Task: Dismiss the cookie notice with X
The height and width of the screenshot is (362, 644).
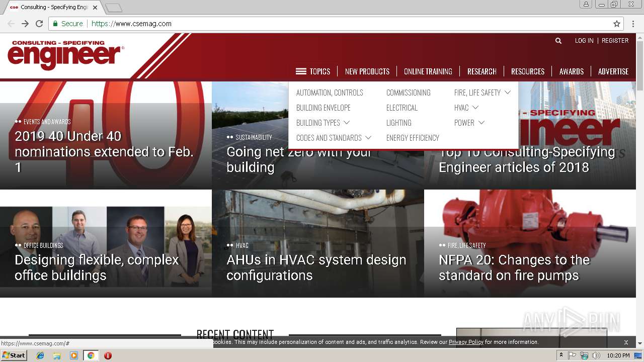Action: pos(626,342)
